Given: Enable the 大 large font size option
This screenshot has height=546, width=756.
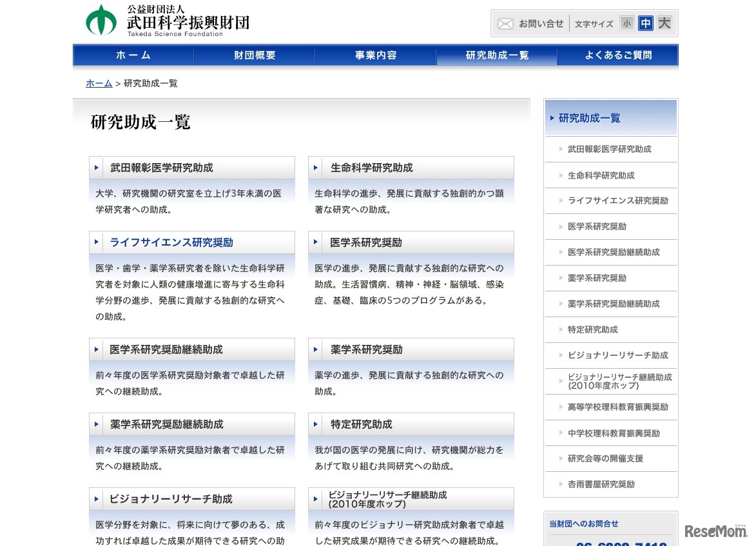Looking at the screenshot, I should [x=664, y=23].
